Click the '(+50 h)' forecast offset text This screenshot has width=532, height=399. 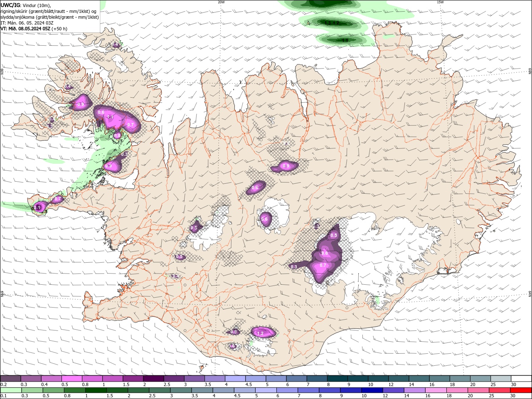point(59,29)
